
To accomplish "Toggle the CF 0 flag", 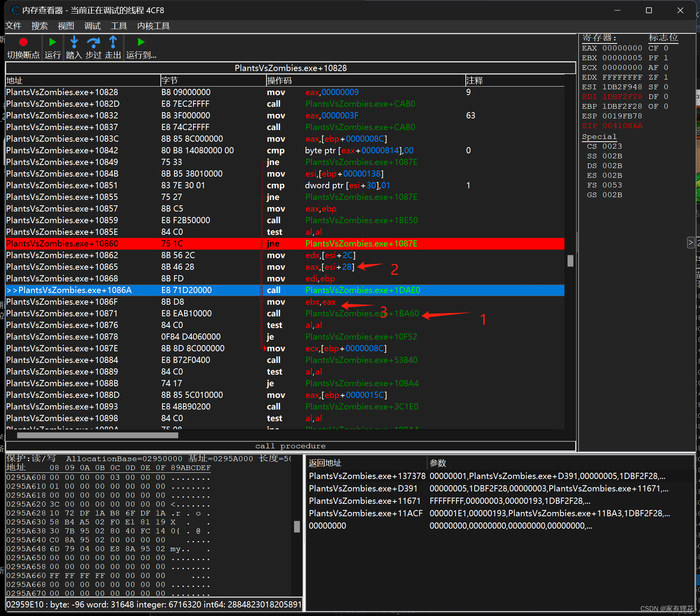I will click(658, 48).
